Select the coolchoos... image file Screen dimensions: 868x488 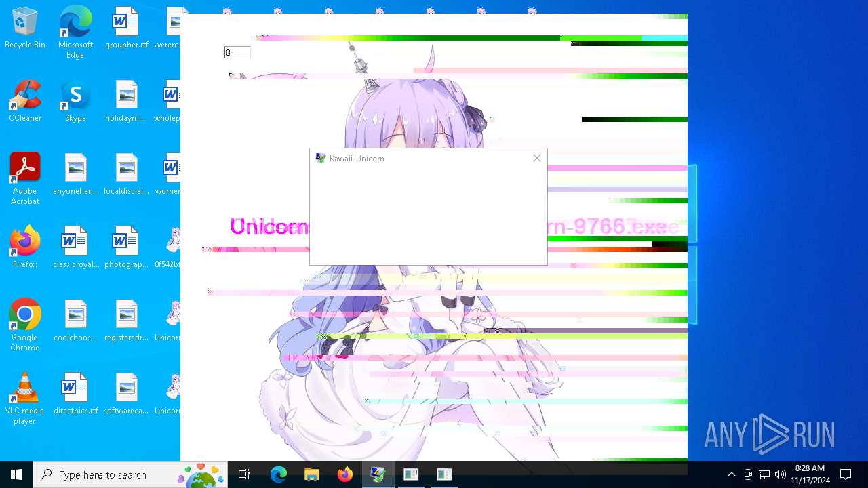(75, 321)
